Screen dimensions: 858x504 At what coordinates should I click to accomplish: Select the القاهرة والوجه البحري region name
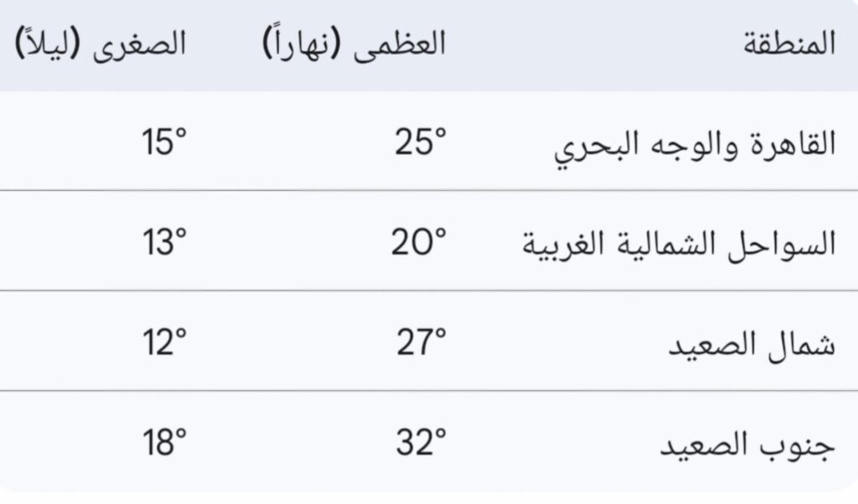point(695,145)
